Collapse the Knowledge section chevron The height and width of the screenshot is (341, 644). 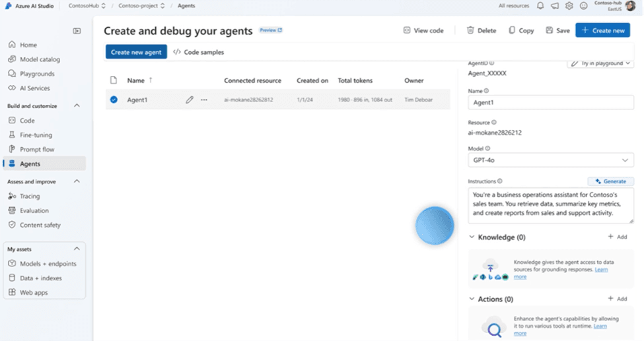(472, 237)
